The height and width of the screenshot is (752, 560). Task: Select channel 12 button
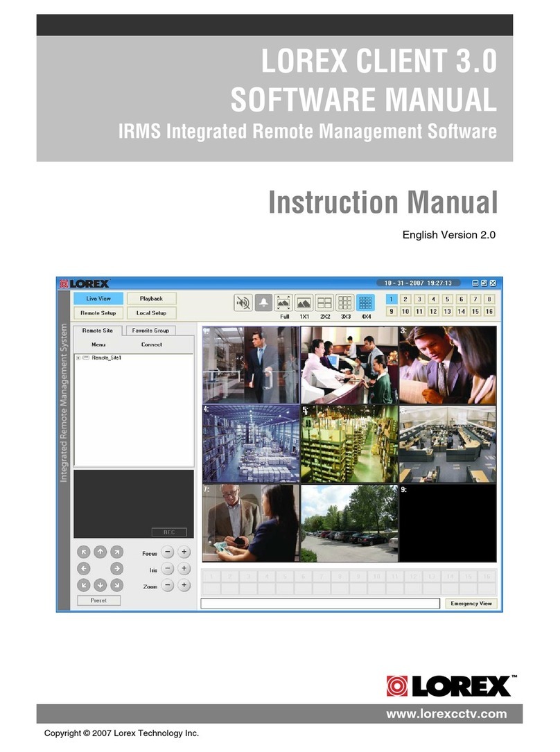pos(433,311)
